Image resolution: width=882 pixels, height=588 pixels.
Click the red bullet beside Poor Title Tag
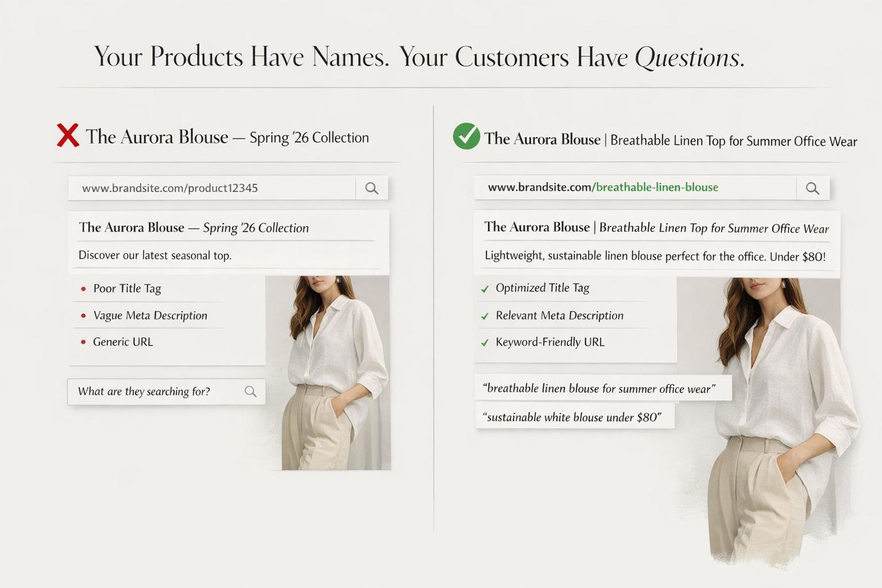[83, 289]
